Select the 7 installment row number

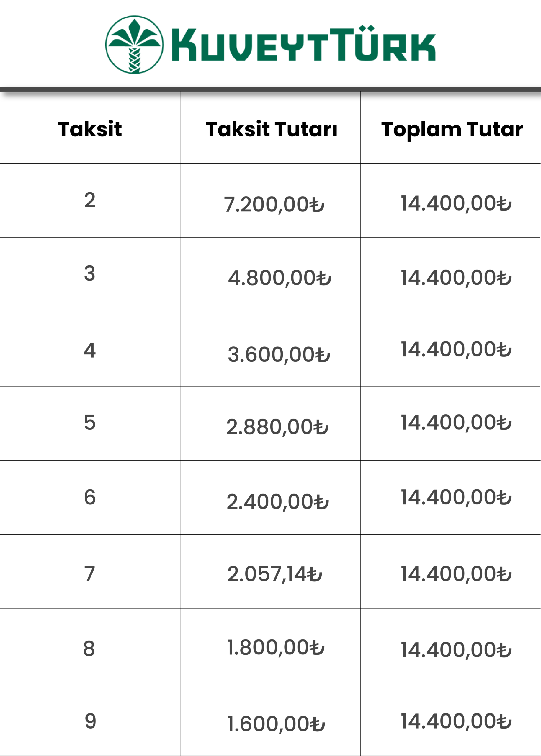[x=90, y=574]
